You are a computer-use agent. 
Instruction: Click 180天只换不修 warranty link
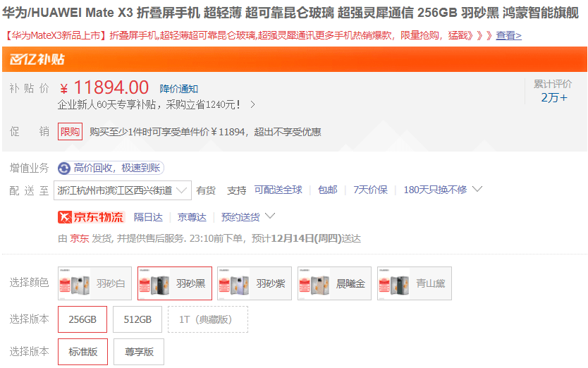[x=435, y=190]
